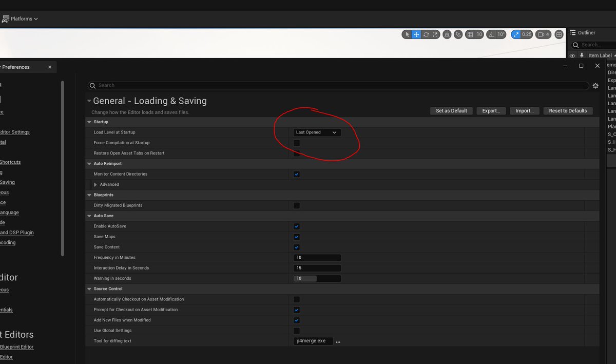Collapse the Startup section
The image size is (616, 364).
[89, 122]
